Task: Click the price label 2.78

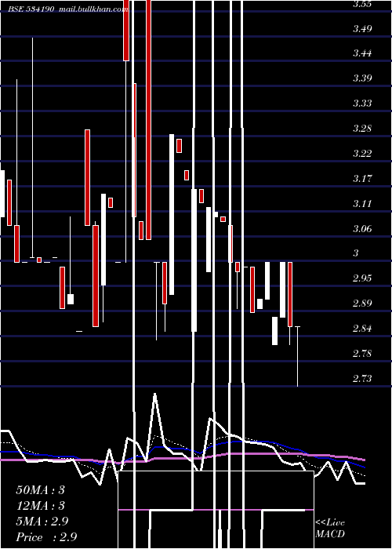Action: click(362, 353)
